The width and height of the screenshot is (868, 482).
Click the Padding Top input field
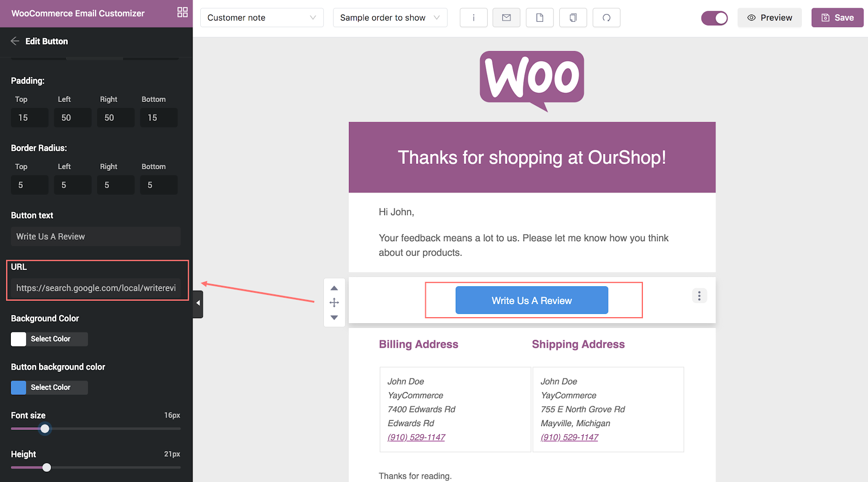(x=30, y=118)
